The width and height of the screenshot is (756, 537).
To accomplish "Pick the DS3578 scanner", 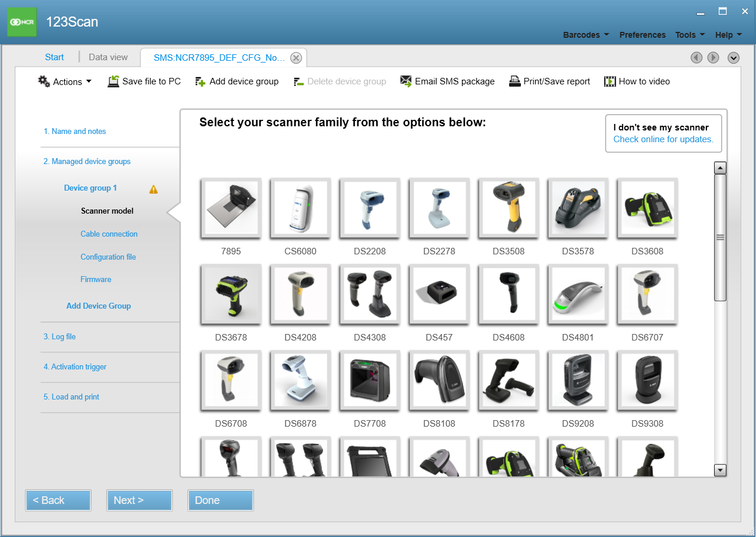I will pos(578,208).
